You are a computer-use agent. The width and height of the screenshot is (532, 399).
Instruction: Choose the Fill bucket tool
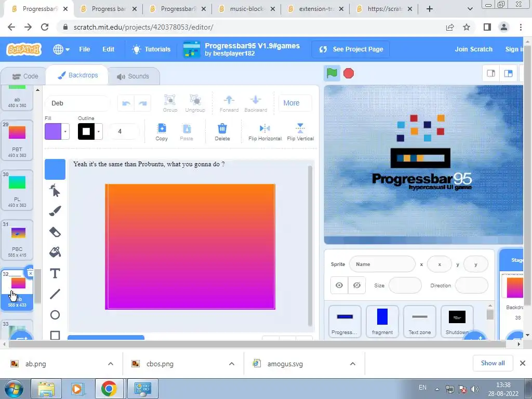point(55,252)
